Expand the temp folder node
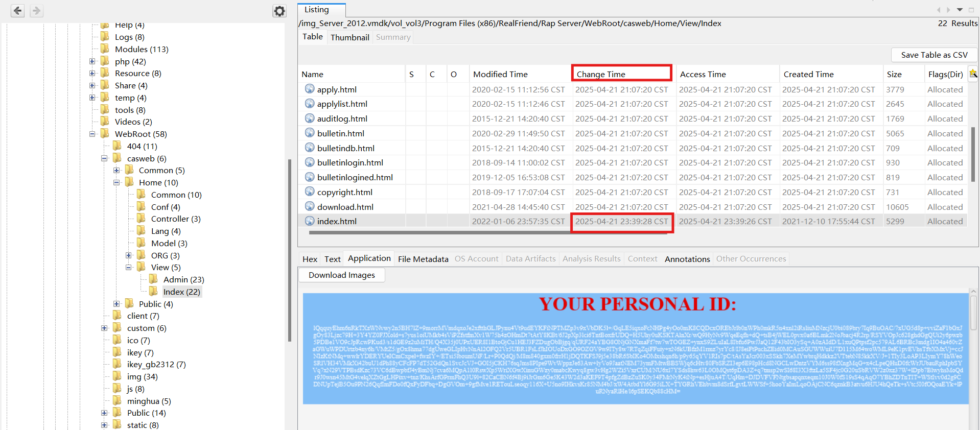This screenshot has width=980, height=430. pos(92,98)
